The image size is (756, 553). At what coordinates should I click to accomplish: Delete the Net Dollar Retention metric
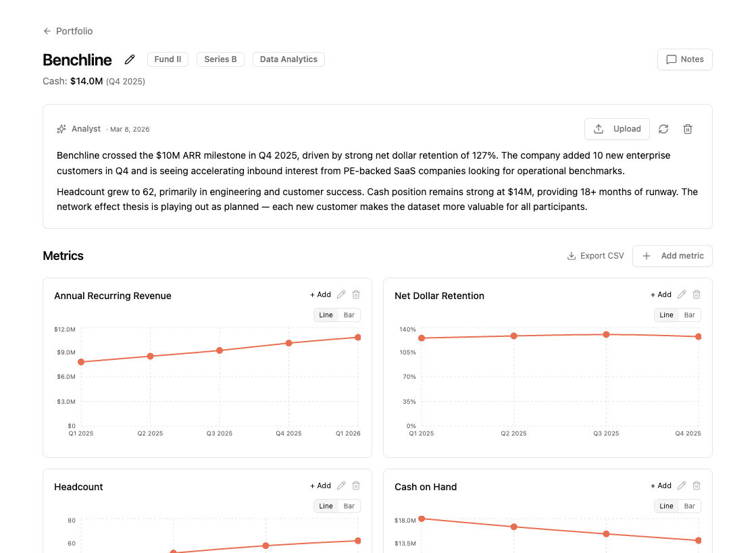(697, 294)
